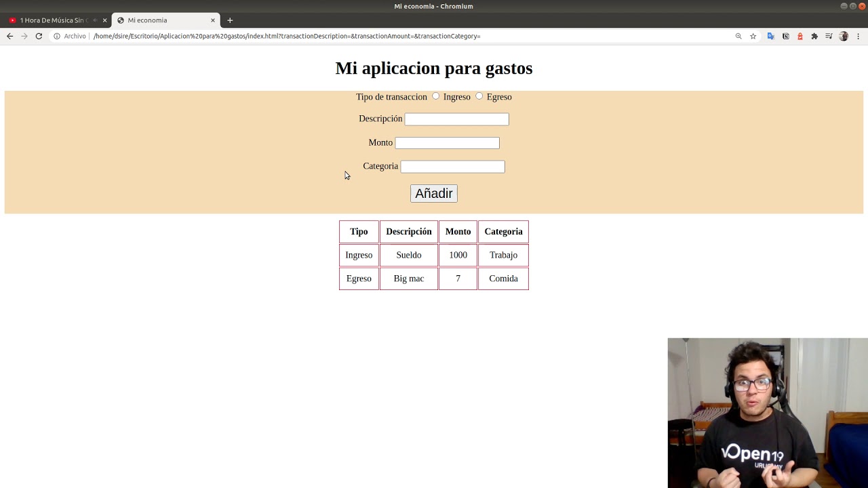Click into the Monto input field

(x=447, y=143)
